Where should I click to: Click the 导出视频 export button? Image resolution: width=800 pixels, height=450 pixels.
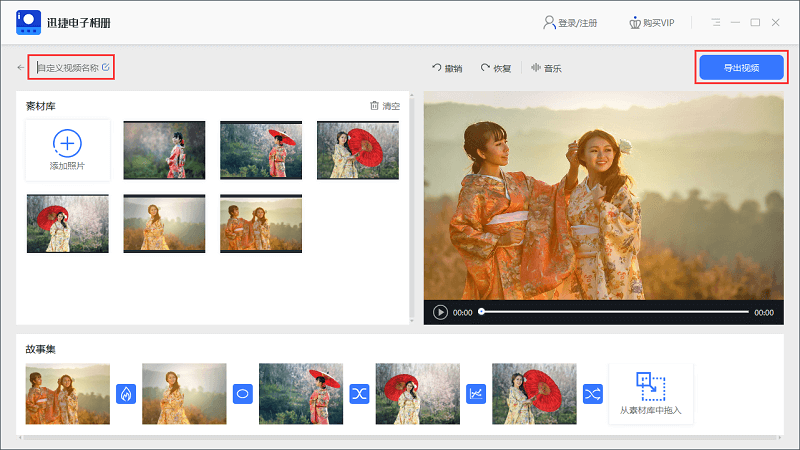click(x=742, y=68)
